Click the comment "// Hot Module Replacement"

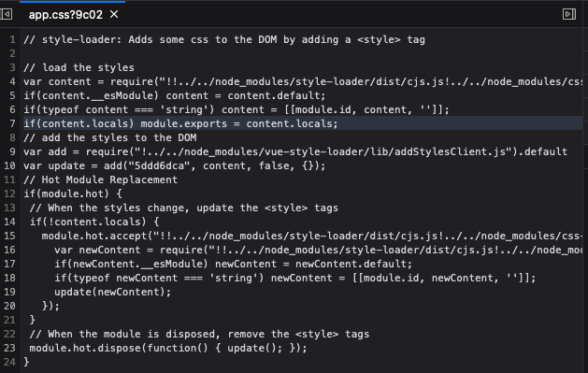(x=101, y=179)
